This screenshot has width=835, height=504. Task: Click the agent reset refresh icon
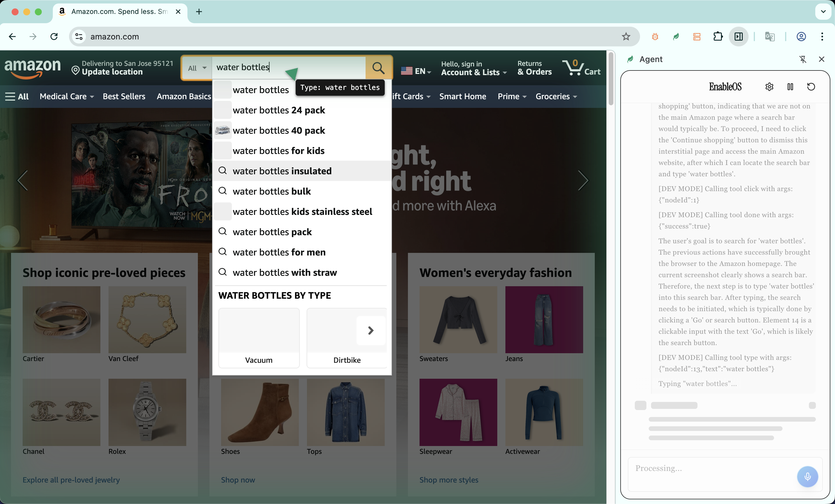(811, 87)
